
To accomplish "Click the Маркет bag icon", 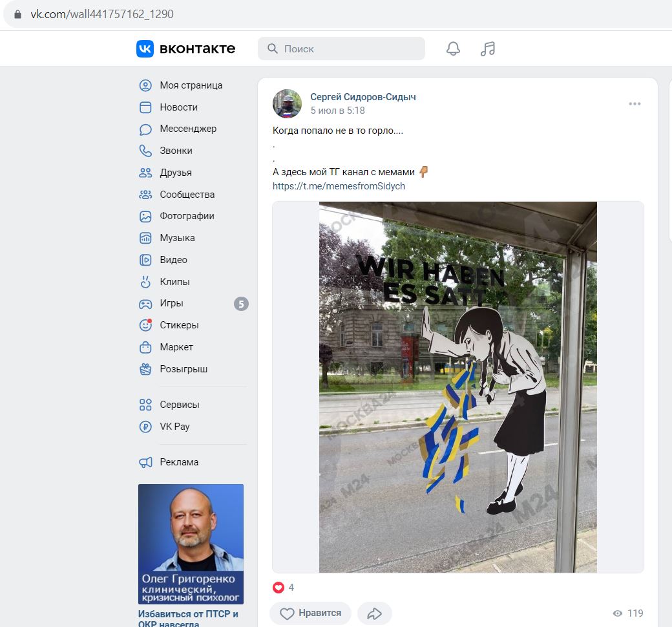I will click(x=146, y=347).
